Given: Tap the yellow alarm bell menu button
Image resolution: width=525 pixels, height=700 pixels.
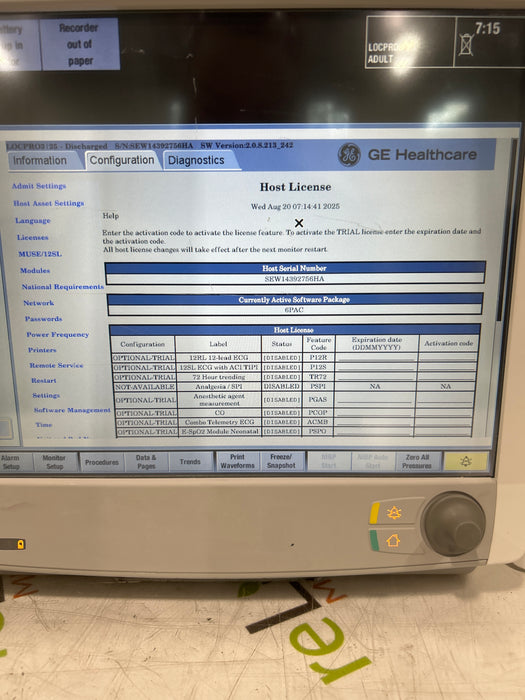Looking at the screenshot, I should click(x=466, y=462).
